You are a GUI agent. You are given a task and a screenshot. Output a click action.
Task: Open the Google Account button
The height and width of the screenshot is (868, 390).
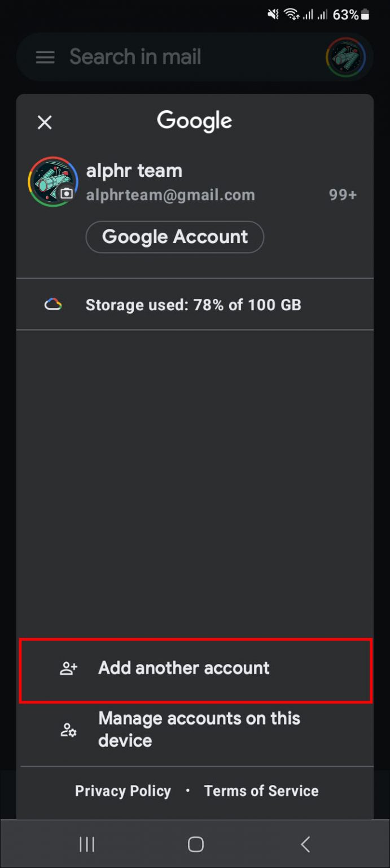coord(174,237)
